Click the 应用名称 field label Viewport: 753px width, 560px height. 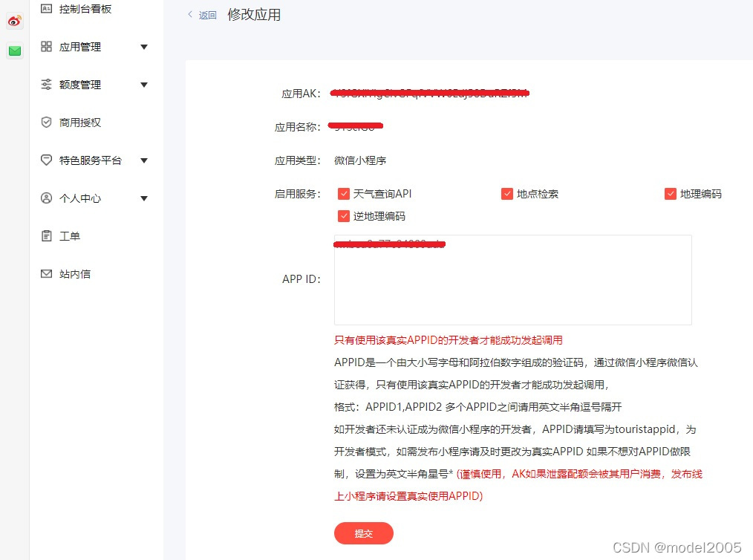coord(297,127)
